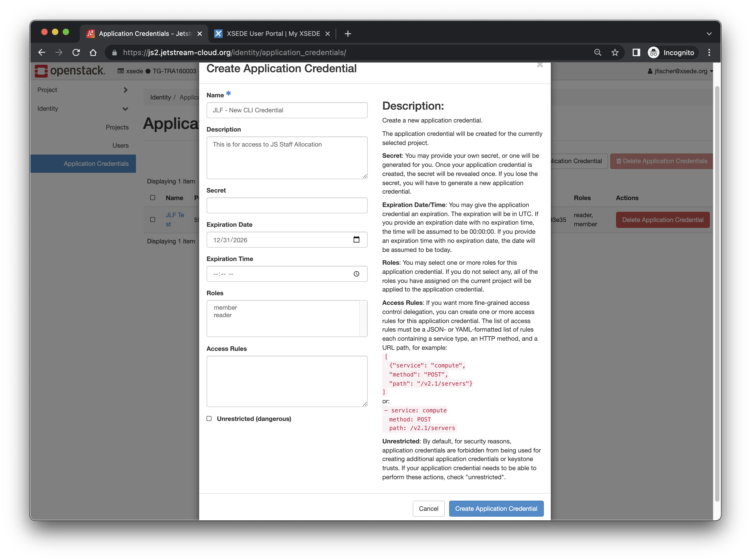
Task: Select the member role in Roles list
Action: click(x=225, y=308)
